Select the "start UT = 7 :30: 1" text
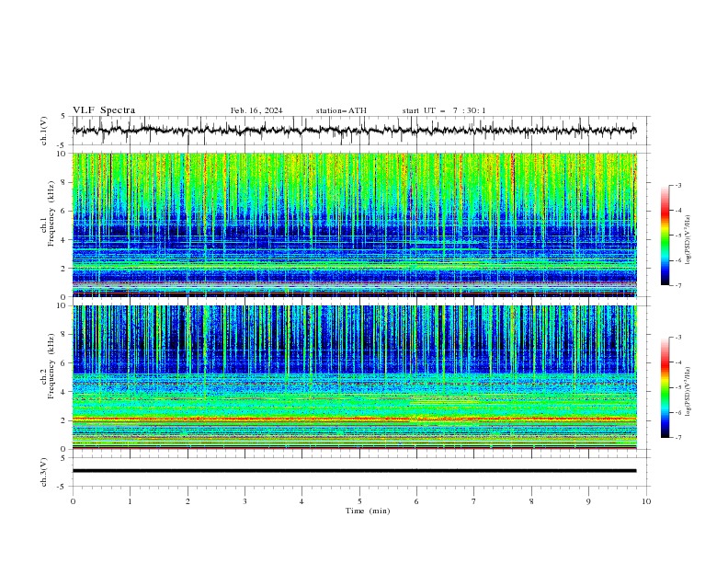Image resolution: width=728 pixels, height=563 pixels. tap(444, 110)
